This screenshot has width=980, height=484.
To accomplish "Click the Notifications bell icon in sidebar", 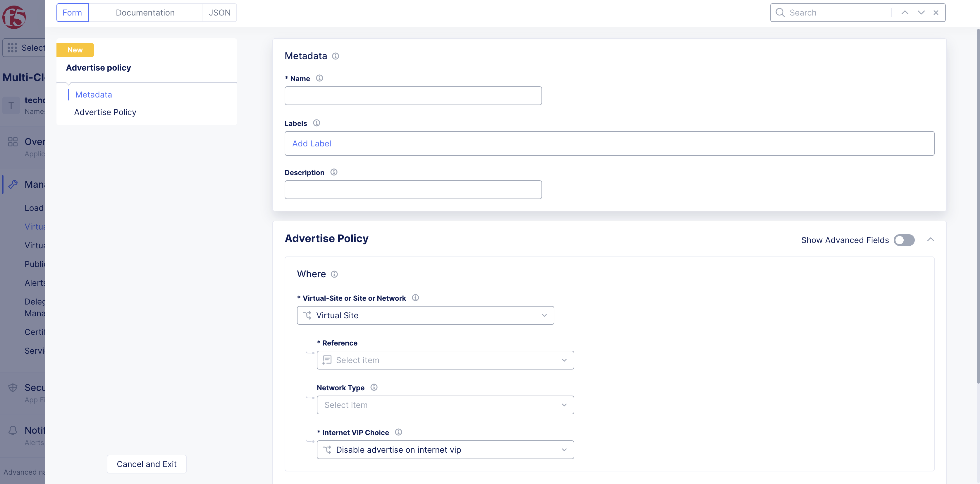I will click(x=13, y=430).
